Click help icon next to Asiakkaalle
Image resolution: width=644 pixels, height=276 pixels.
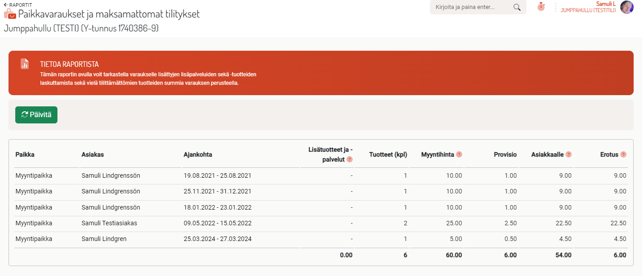[569, 154]
